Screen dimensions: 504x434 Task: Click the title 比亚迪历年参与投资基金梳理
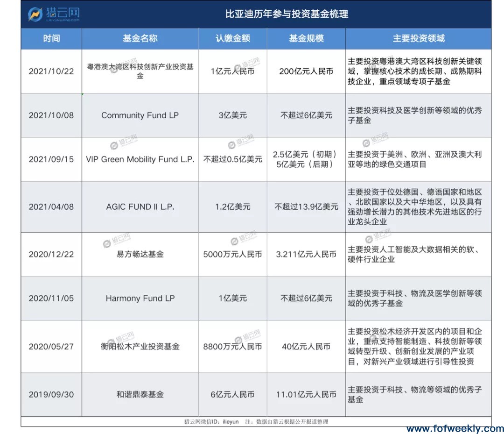click(x=287, y=14)
